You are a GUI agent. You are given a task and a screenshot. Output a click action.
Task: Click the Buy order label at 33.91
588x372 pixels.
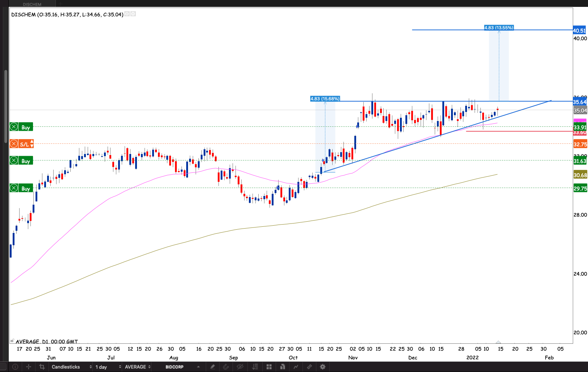coord(26,127)
